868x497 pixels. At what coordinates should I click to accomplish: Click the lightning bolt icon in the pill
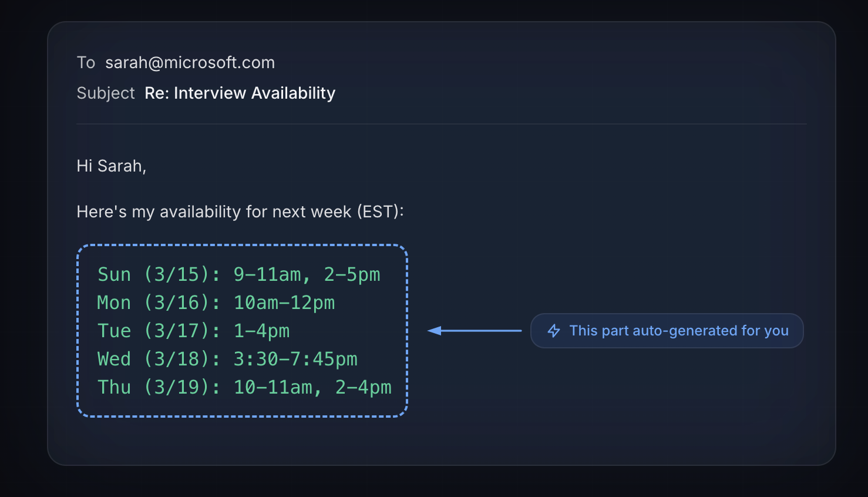[x=554, y=331]
